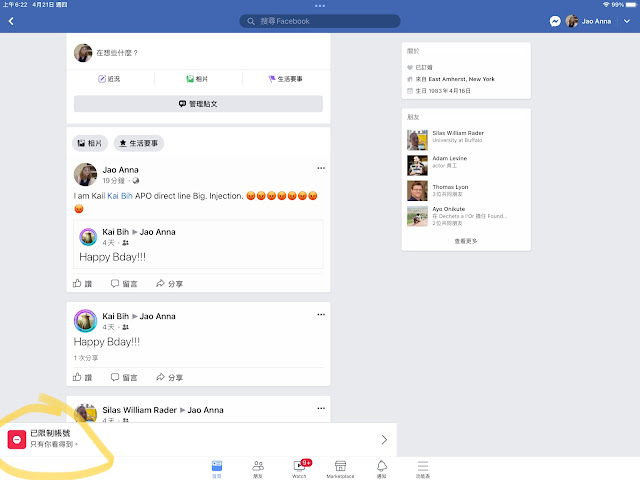View the 1 share count
Image resolution: width=640 pixels, height=480 pixels.
pyautogui.click(x=86, y=358)
